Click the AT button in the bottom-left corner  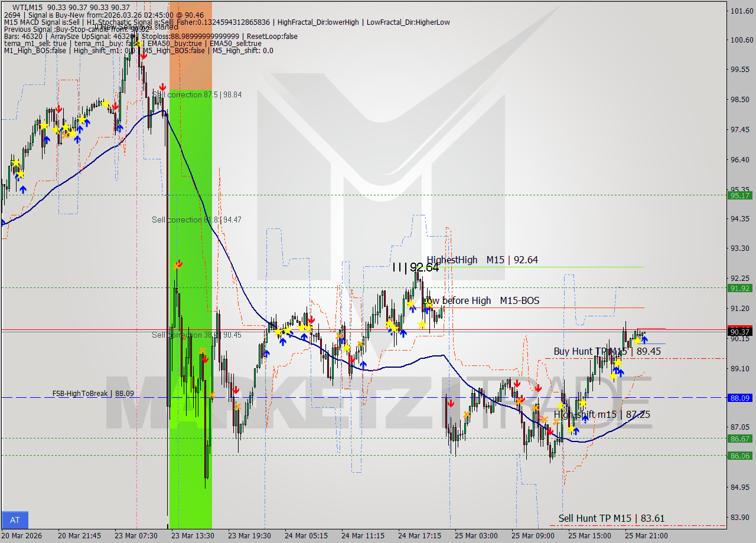(14, 520)
